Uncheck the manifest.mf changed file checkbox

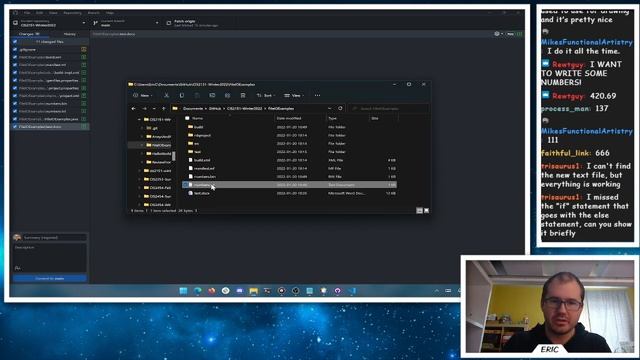point(15,65)
